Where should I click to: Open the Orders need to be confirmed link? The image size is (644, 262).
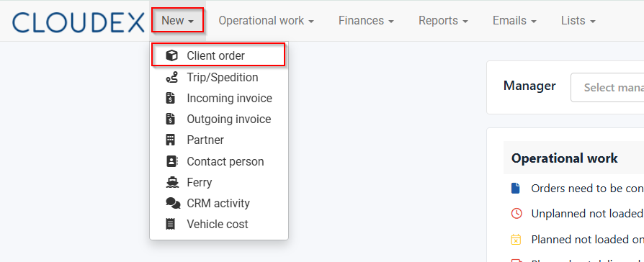[587, 189]
